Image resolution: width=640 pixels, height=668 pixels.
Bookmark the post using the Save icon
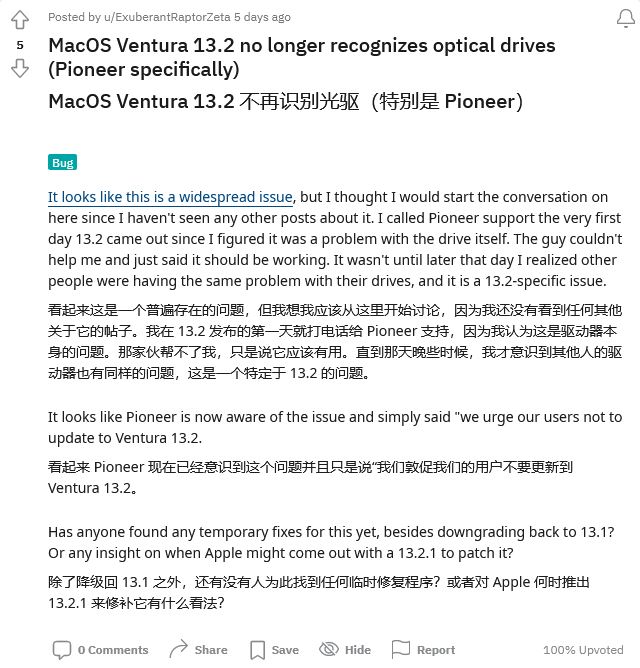click(x=257, y=650)
